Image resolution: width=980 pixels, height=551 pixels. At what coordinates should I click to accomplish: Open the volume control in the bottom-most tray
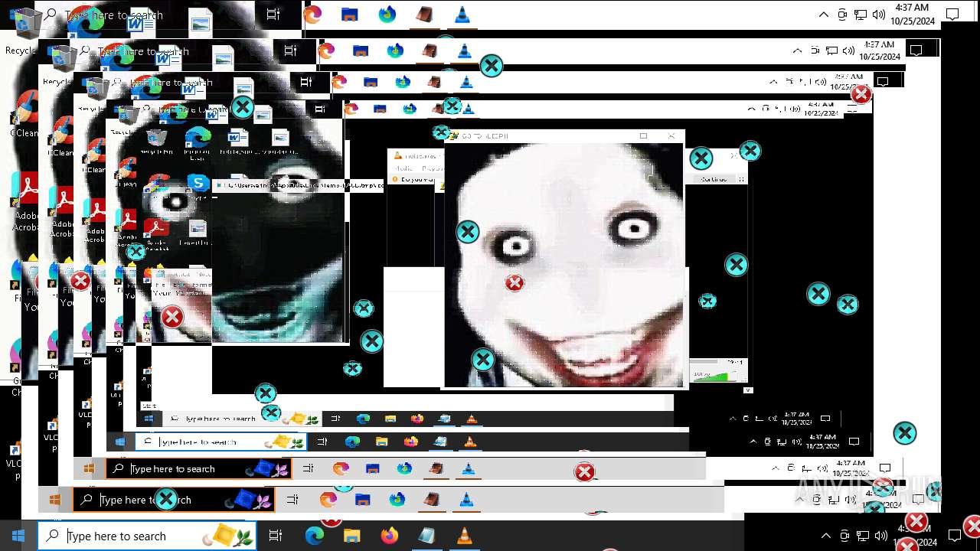coord(880,536)
